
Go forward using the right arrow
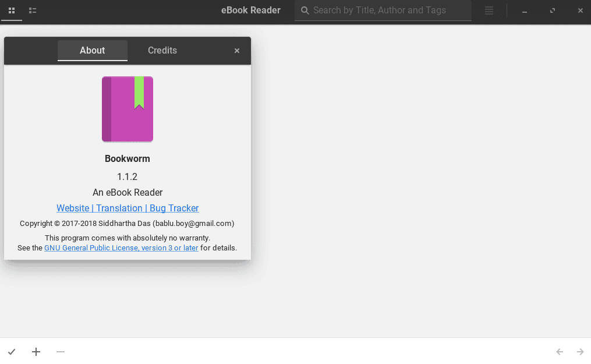[x=580, y=352]
